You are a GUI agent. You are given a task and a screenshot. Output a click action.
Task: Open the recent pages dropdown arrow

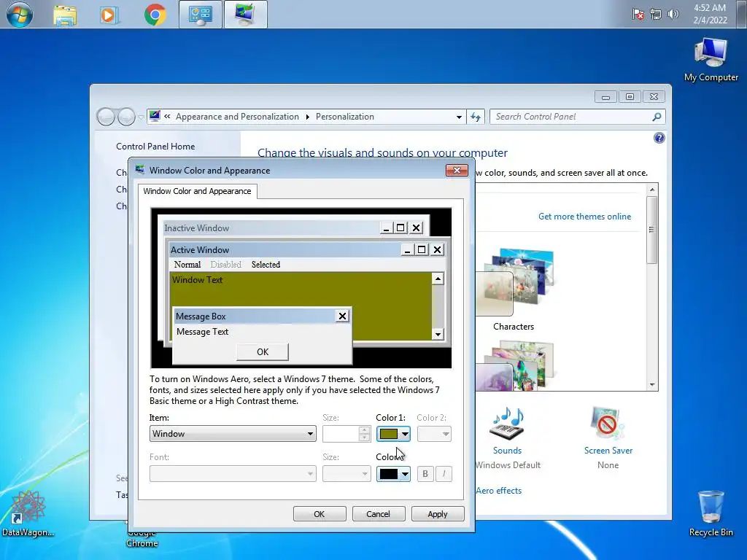[141, 117]
